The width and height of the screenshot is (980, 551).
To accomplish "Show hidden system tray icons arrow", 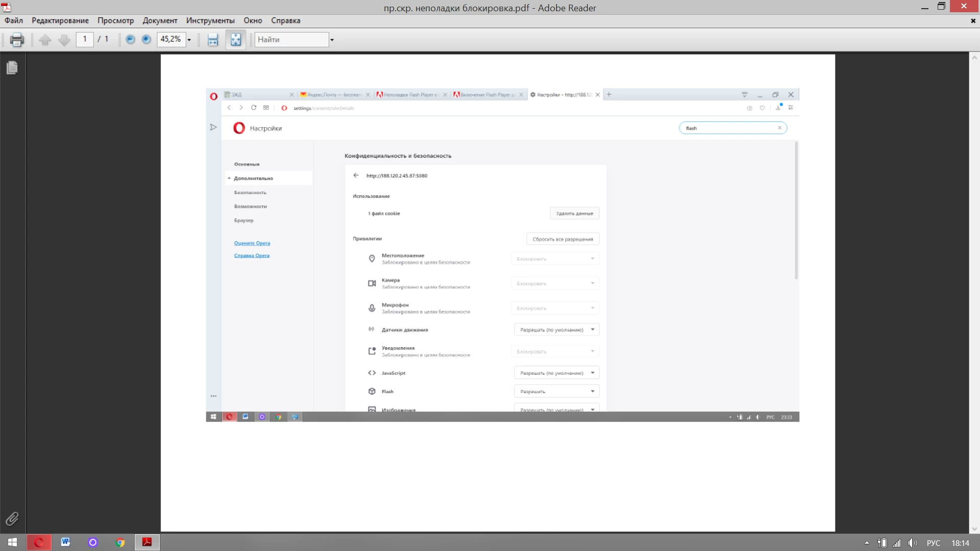I will coord(866,543).
